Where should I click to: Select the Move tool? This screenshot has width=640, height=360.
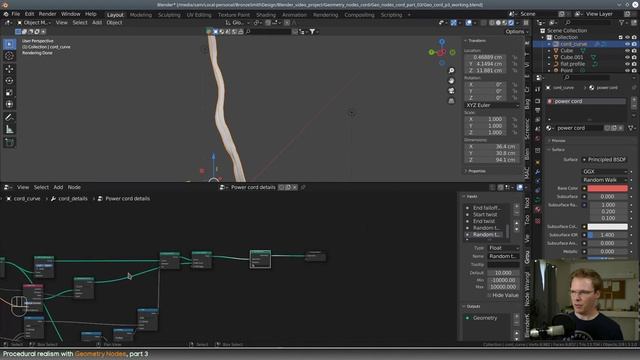point(9,69)
